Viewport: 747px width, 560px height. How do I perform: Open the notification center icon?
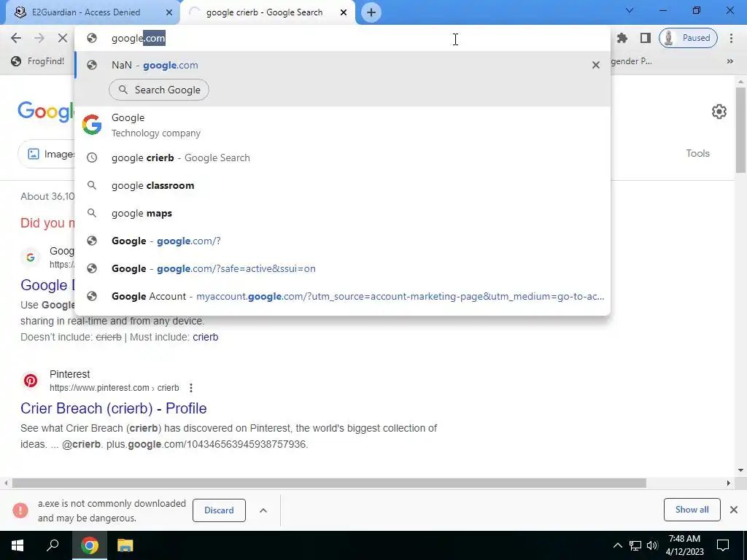click(723, 545)
